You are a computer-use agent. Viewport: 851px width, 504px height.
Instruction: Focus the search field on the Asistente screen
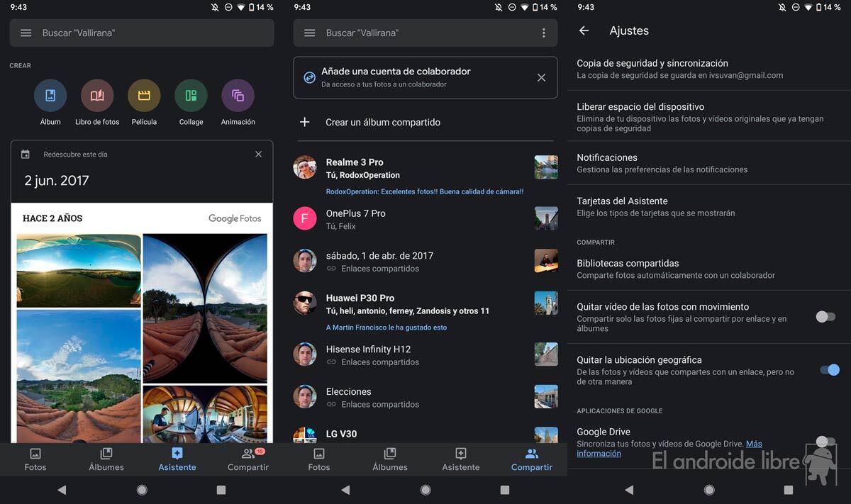tap(142, 33)
